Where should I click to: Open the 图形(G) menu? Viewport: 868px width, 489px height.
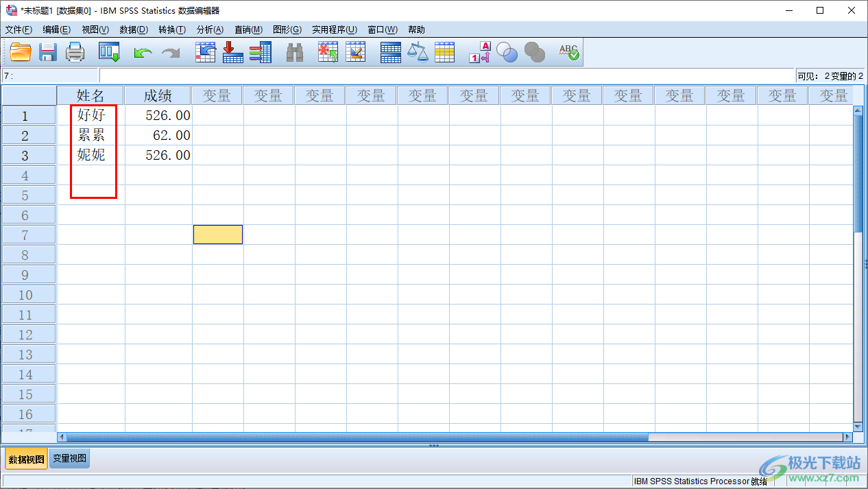pos(287,29)
